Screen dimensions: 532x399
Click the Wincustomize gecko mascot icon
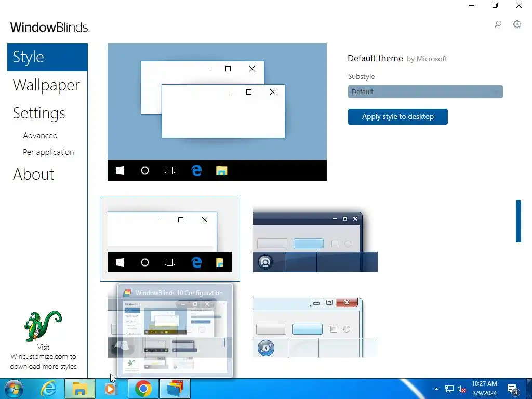pyautogui.click(x=43, y=326)
